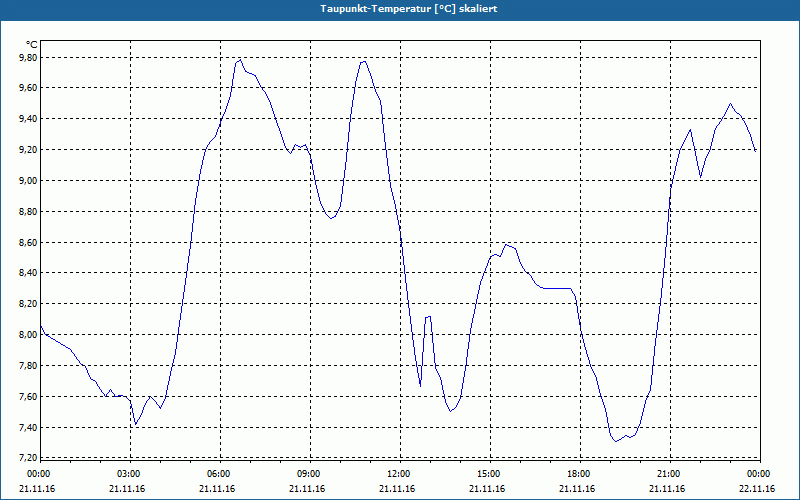Screen dimensions: 800x500
Task: Click the y-axis label "9,40"
Action: 28,119
